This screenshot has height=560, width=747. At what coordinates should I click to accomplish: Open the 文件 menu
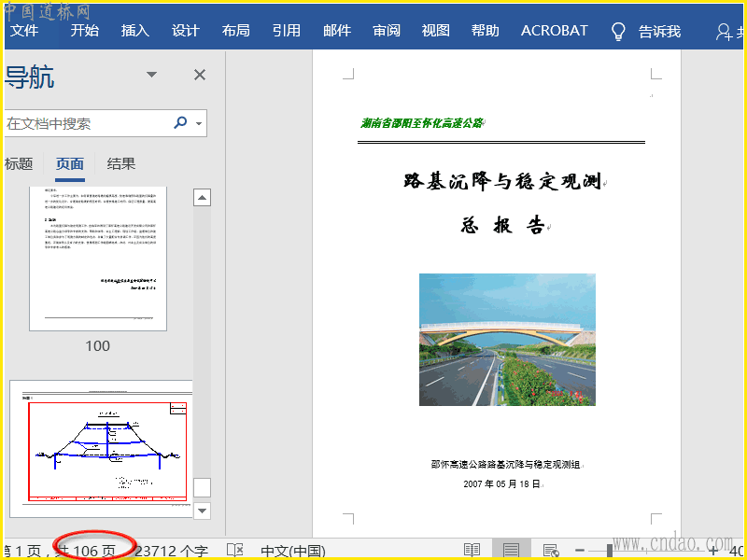24,31
